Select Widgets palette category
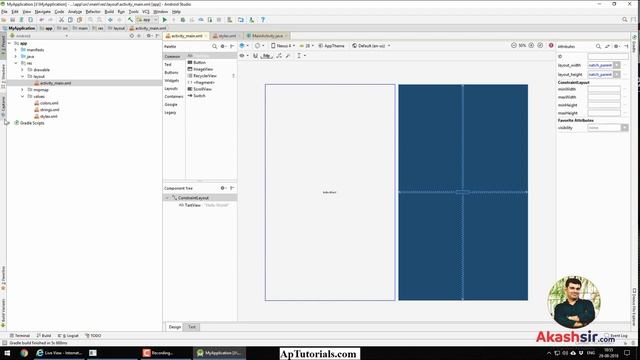The height and width of the screenshot is (360, 640). [172, 81]
